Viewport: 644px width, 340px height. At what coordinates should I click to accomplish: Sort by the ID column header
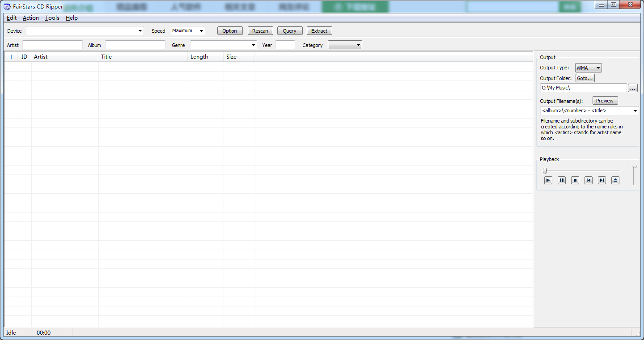(25, 57)
